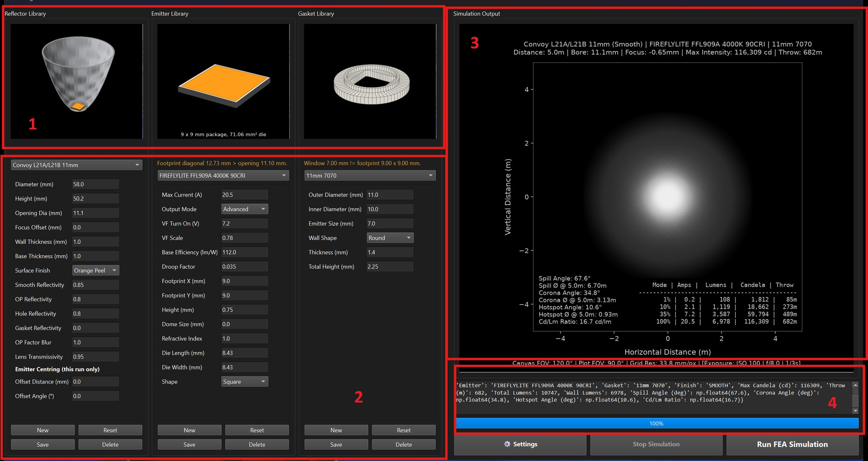868x461 pixels.
Task: Expand the Surface Finish dropdown
Action: [x=96, y=270]
